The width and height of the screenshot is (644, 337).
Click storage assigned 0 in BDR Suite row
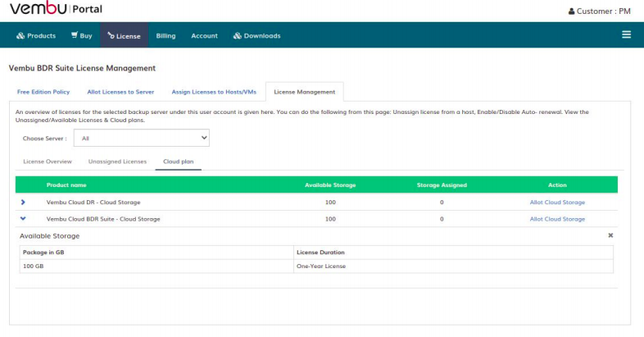point(442,219)
